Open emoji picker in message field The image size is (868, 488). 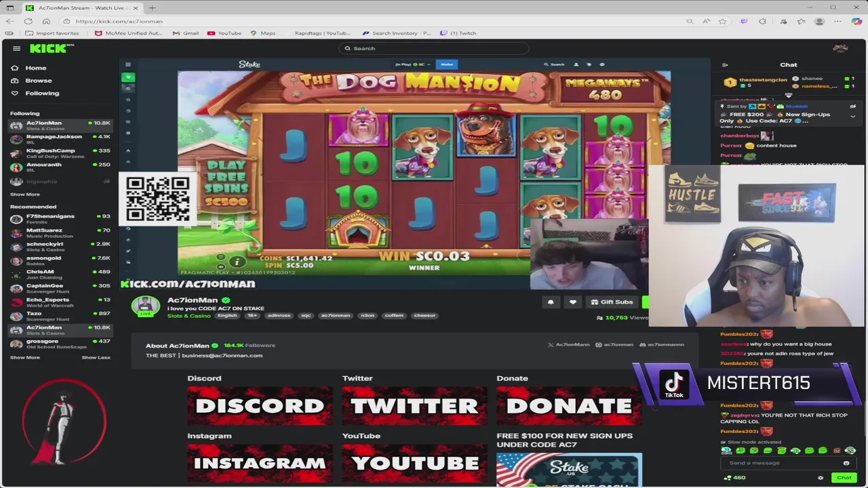846,463
